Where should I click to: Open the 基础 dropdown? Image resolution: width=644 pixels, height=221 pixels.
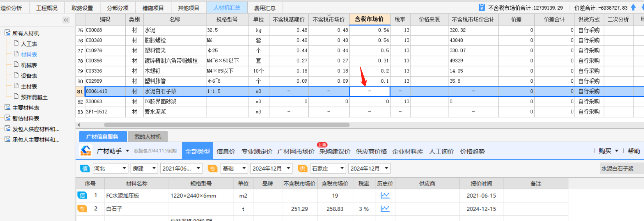(244, 168)
